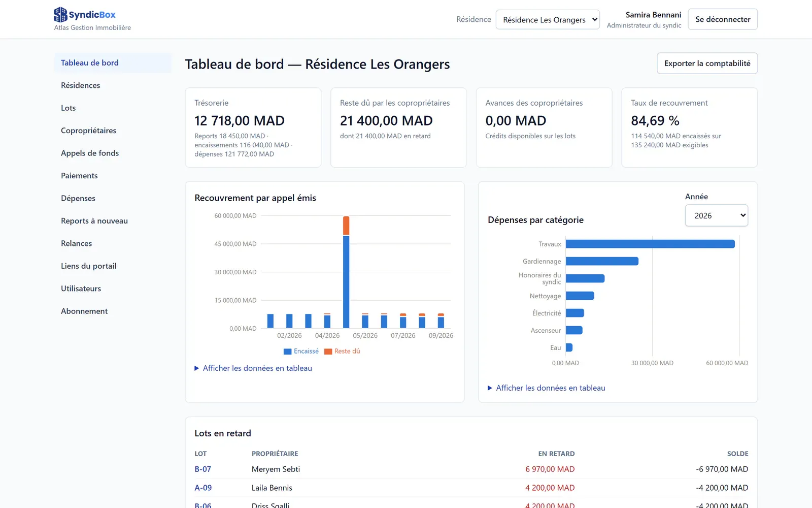
Task: Open the Abonnement section
Action: (113, 311)
